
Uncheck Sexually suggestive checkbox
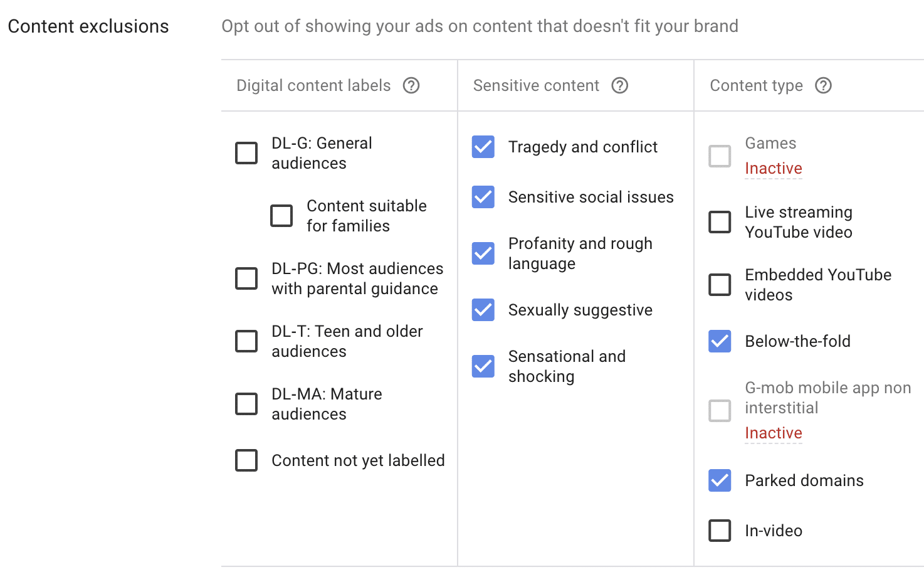pos(483,310)
